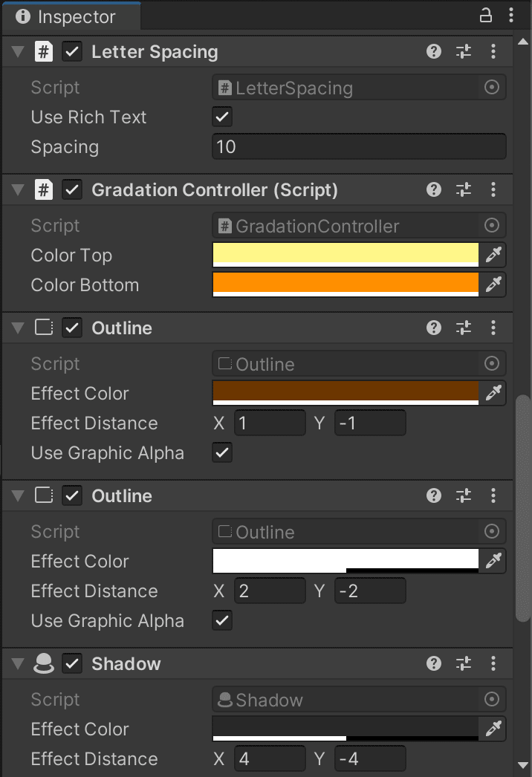Open presets for Gradation Controller component
Image resolution: width=532 pixels, height=777 pixels.
tap(464, 189)
